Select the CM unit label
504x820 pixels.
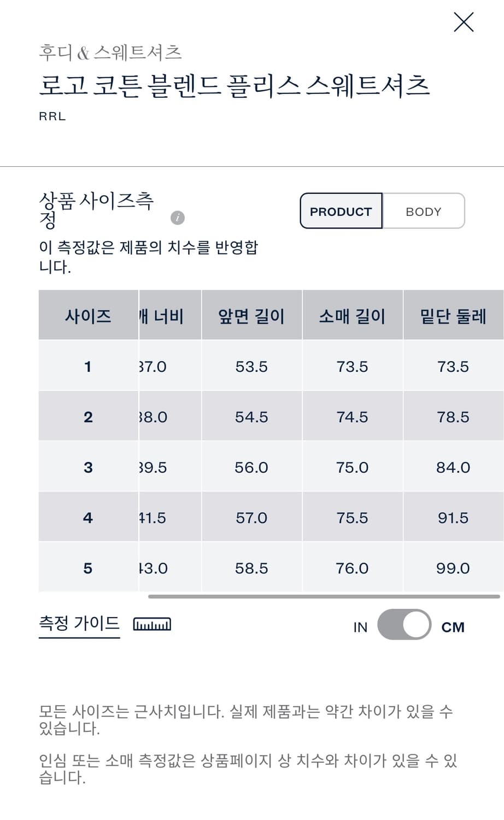pos(453,627)
